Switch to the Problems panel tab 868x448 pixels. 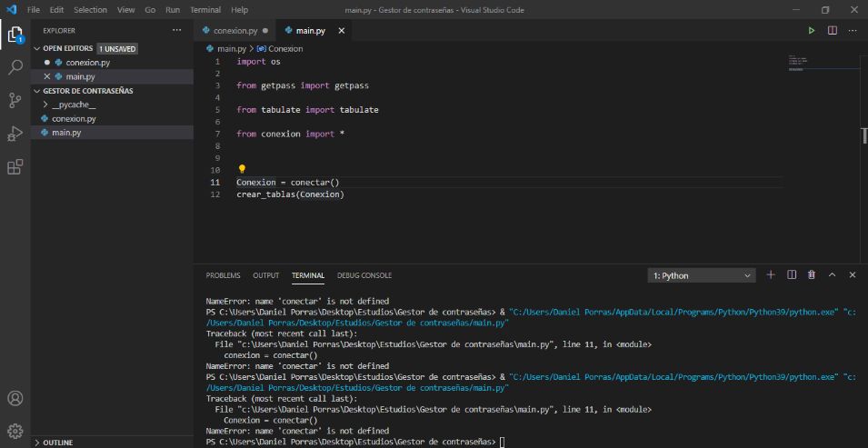(x=223, y=275)
